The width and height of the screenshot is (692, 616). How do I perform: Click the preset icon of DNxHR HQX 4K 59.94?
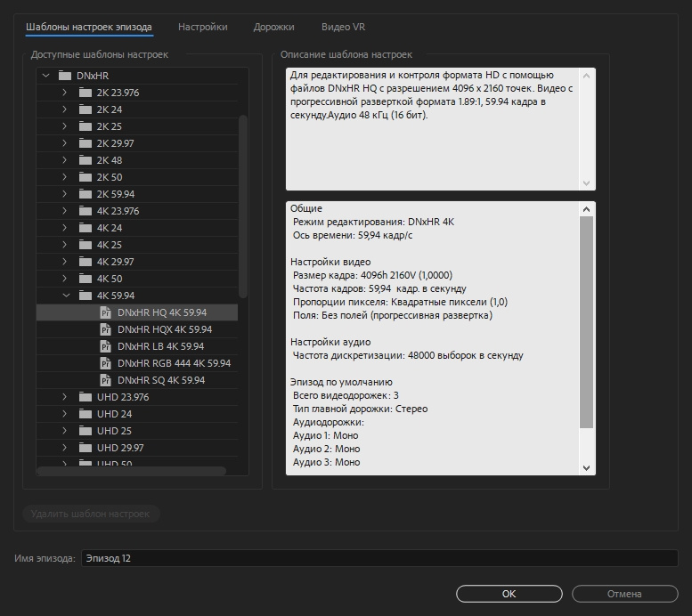click(x=105, y=329)
